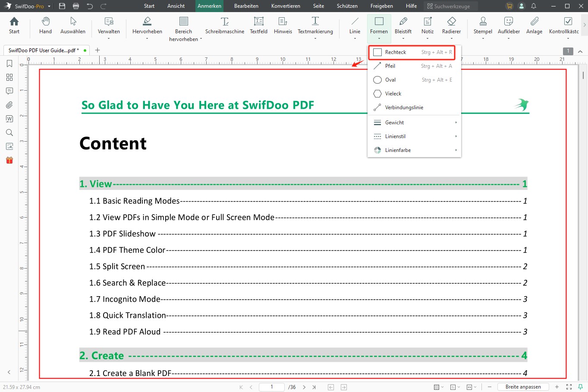This screenshot has width=588, height=392.
Task: Add a Notiz sticky note
Action: pyautogui.click(x=428, y=25)
